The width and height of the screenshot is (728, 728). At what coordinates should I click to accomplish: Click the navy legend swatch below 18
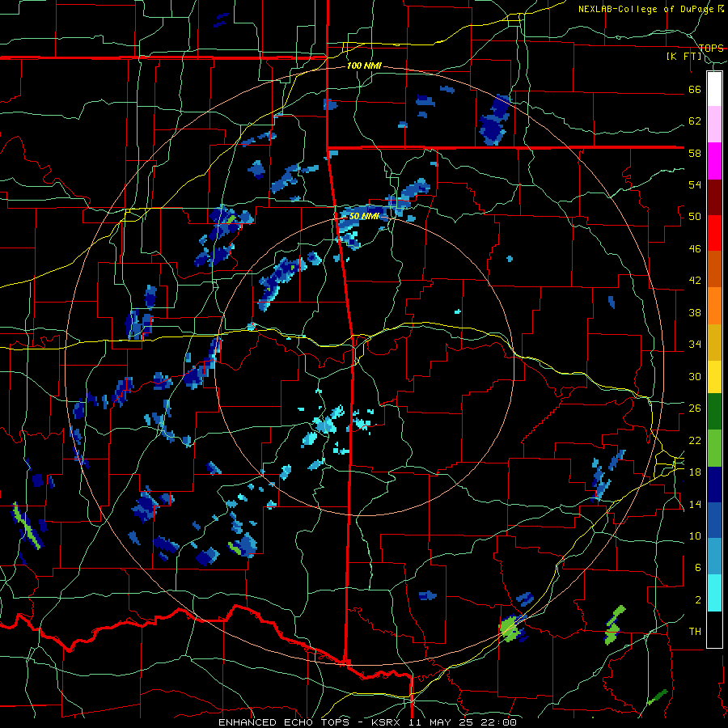tap(714, 485)
